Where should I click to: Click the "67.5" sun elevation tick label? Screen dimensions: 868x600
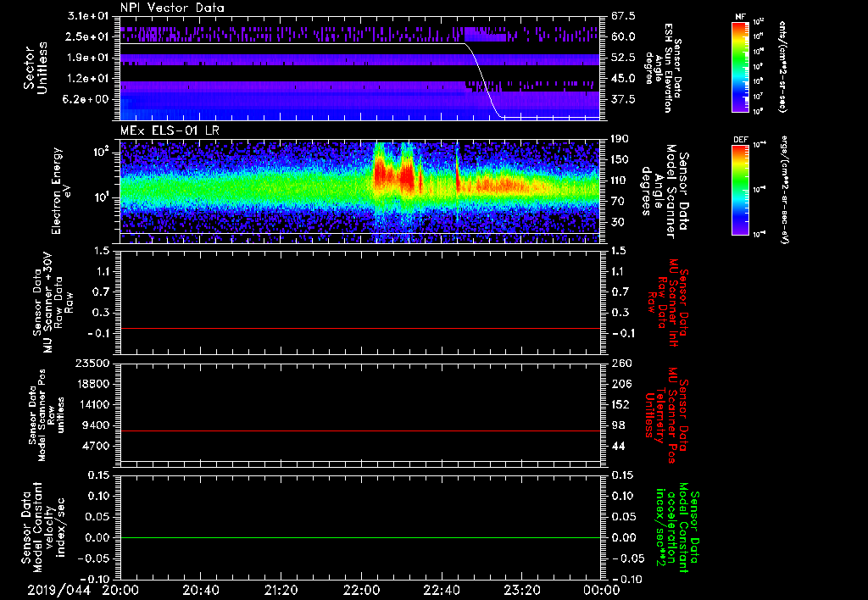coord(623,16)
